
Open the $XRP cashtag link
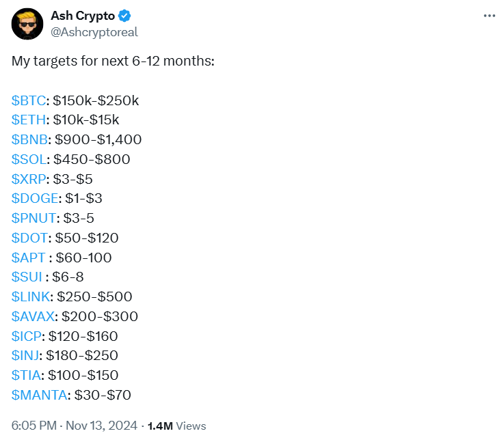click(29, 179)
